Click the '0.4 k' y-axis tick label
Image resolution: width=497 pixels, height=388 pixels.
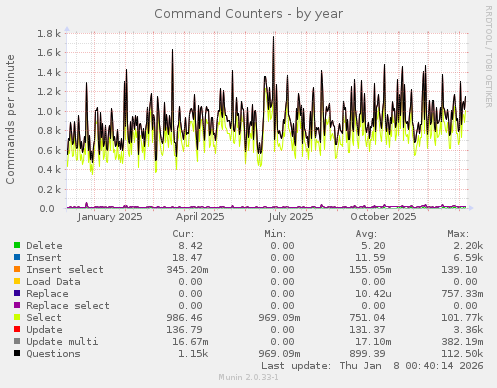[49, 170]
